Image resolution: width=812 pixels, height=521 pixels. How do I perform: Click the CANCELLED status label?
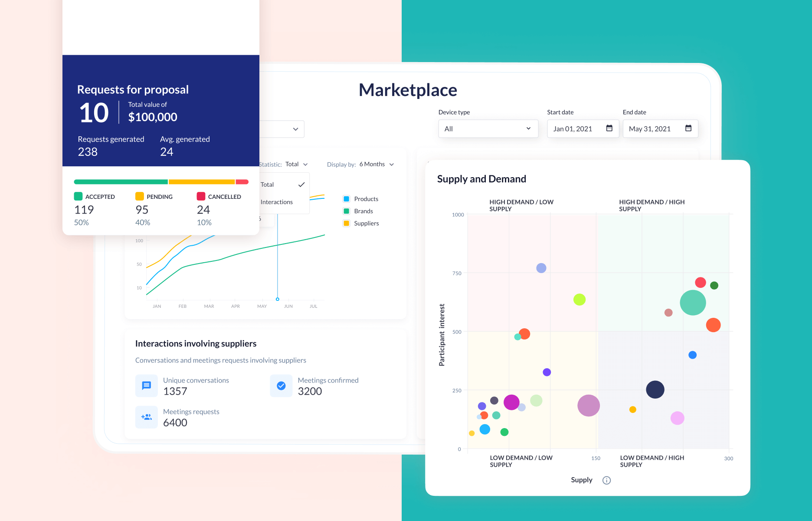coord(224,197)
